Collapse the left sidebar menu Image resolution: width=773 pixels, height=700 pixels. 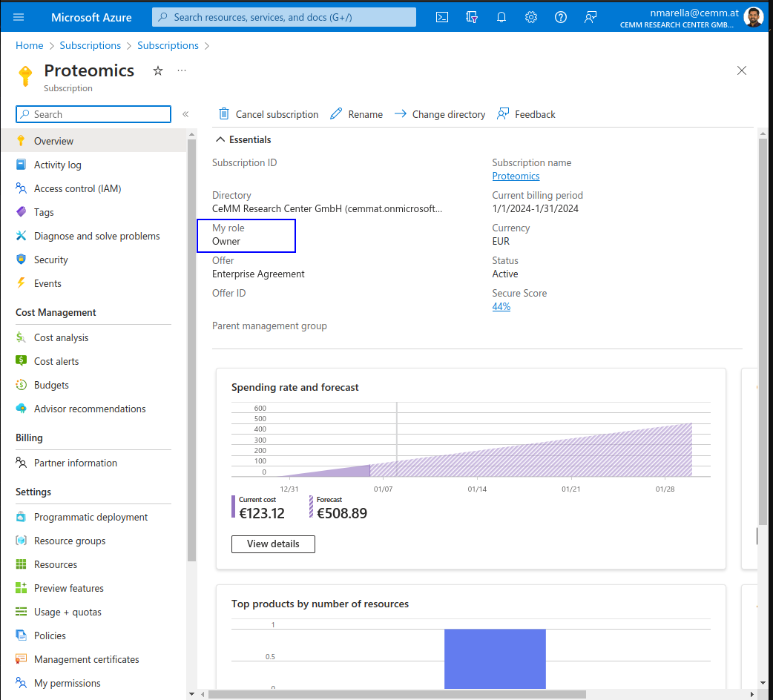[185, 114]
